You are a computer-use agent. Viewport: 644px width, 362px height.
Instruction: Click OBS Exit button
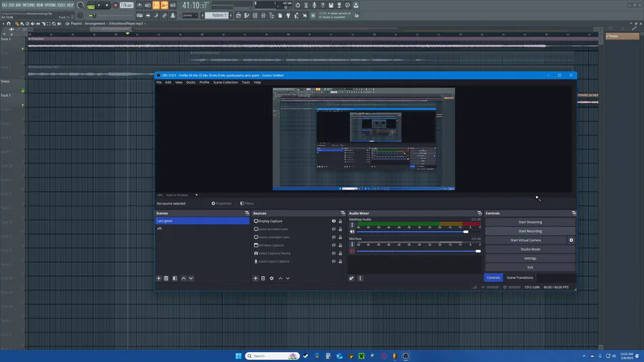530,267
